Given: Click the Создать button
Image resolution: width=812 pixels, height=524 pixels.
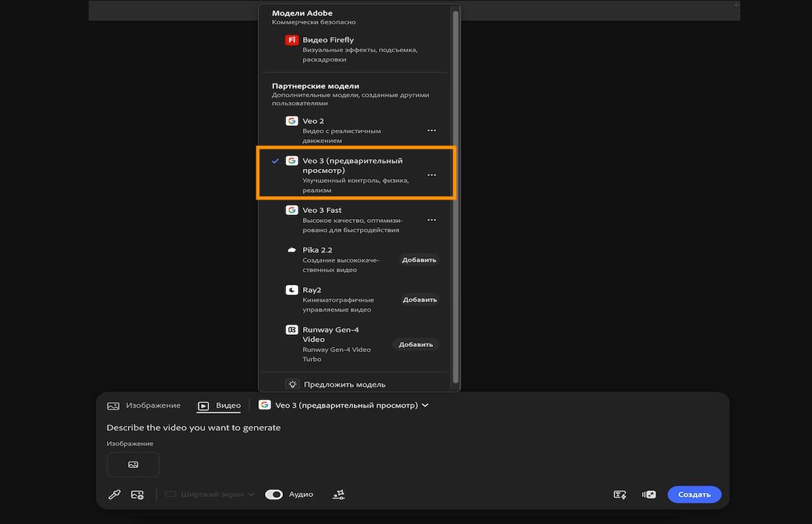Looking at the screenshot, I should (x=694, y=494).
